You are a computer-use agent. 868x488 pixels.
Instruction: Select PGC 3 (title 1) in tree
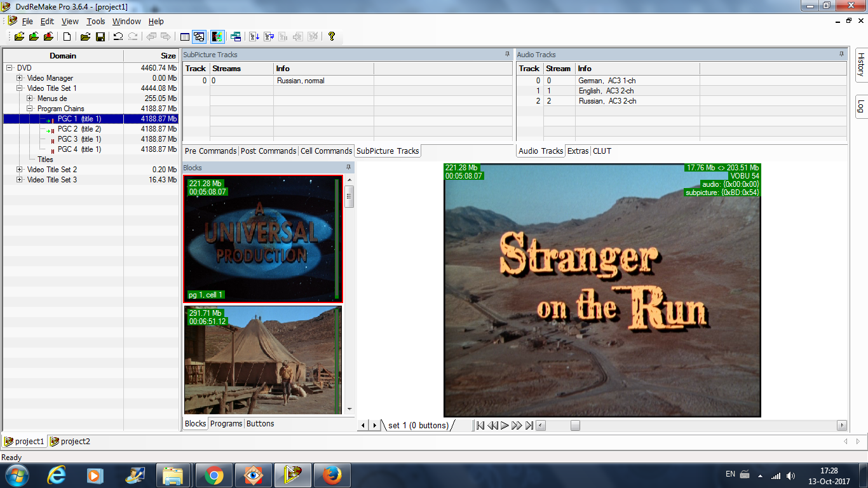point(79,139)
